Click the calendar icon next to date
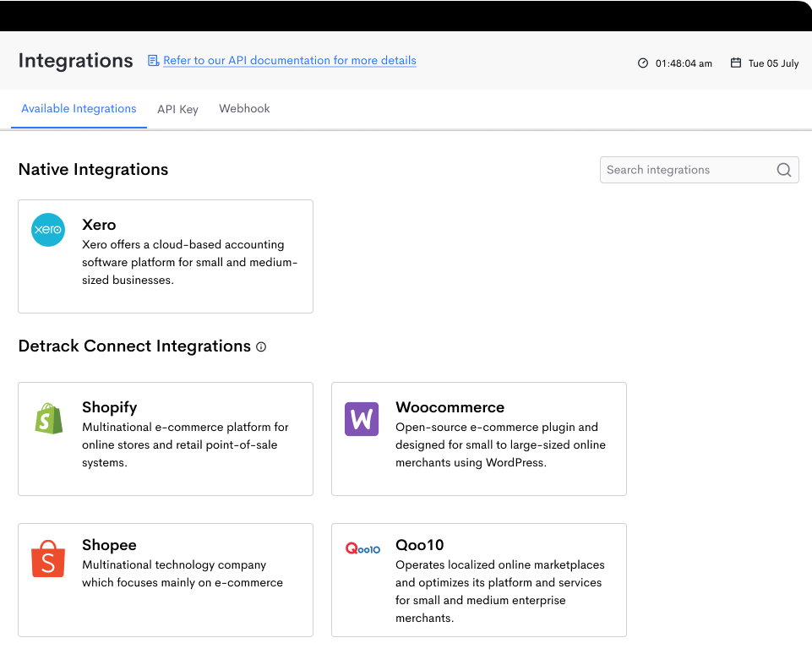This screenshot has height=665, width=812. [x=735, y=63]
